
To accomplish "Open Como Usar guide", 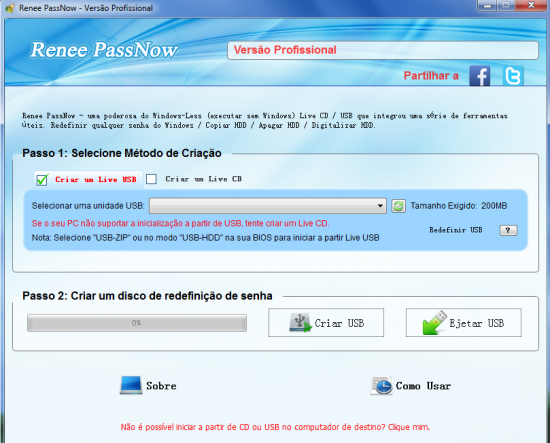I will point(411,385).
